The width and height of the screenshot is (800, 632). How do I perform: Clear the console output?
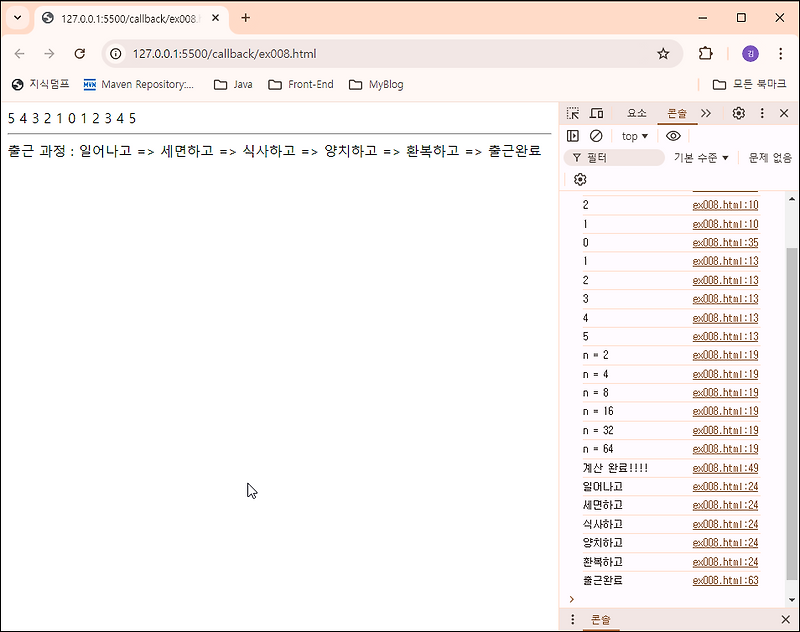pyautogui.click(x=596, y=135)
